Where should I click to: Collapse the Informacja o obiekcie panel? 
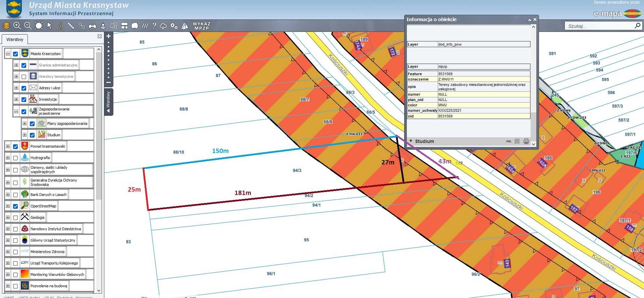pyautogui.click(x=530, y=19)
